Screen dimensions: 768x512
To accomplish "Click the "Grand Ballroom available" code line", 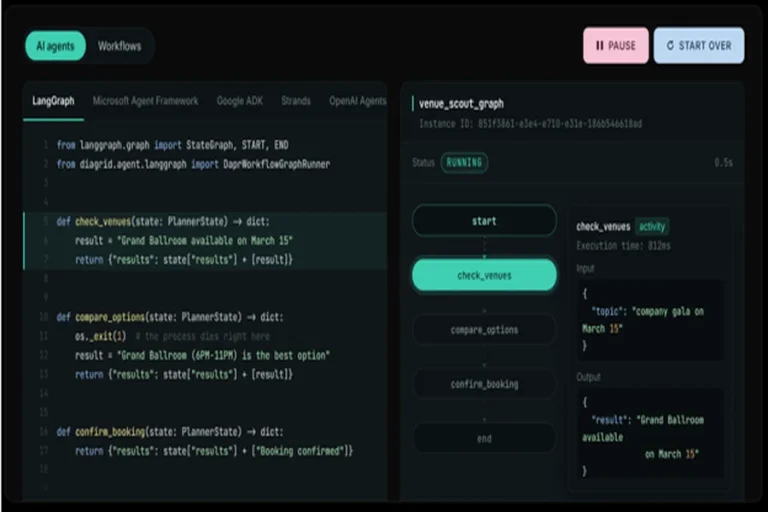I will [x=184, y=241].
